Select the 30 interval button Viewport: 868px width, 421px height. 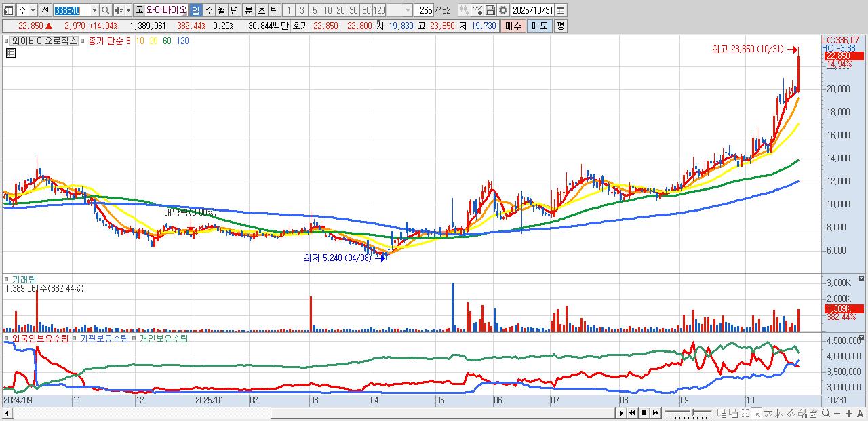[x=353, y=10]
